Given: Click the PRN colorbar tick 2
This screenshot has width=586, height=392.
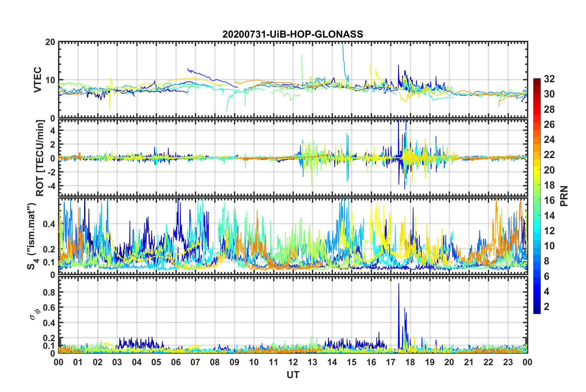Looking at the screenshot, I should coord(547,307).
